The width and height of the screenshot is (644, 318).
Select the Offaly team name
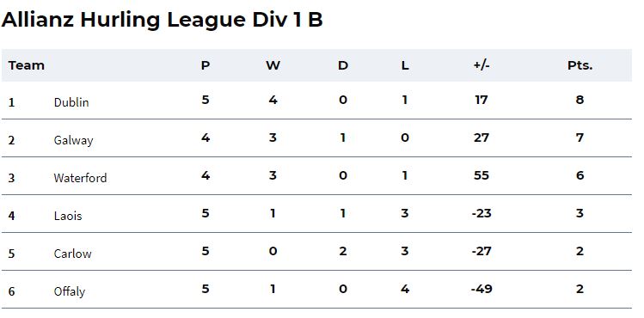70,291
